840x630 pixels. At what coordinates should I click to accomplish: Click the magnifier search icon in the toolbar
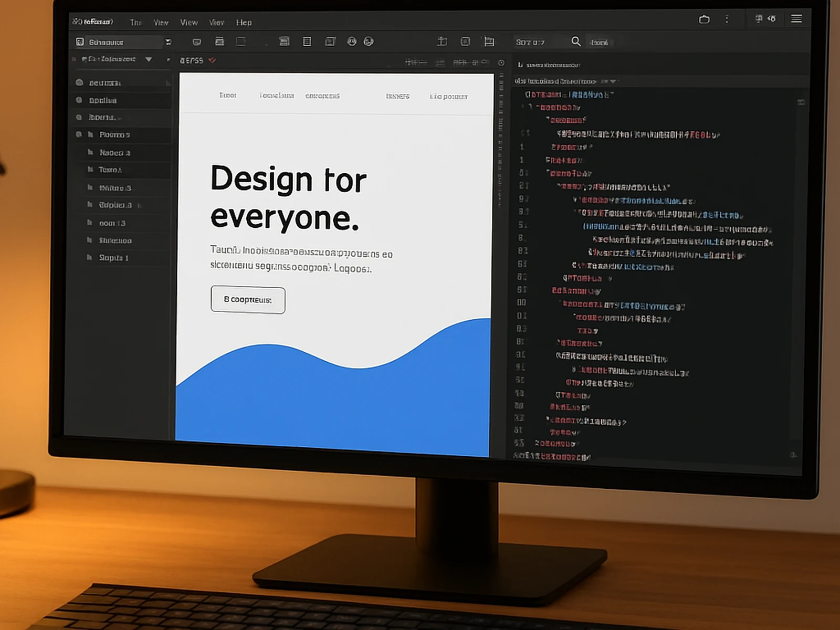[x=576, y=41]
